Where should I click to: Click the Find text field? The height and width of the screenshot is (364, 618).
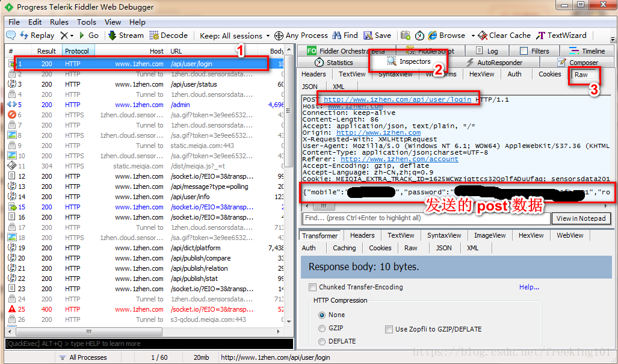point(426,218)
